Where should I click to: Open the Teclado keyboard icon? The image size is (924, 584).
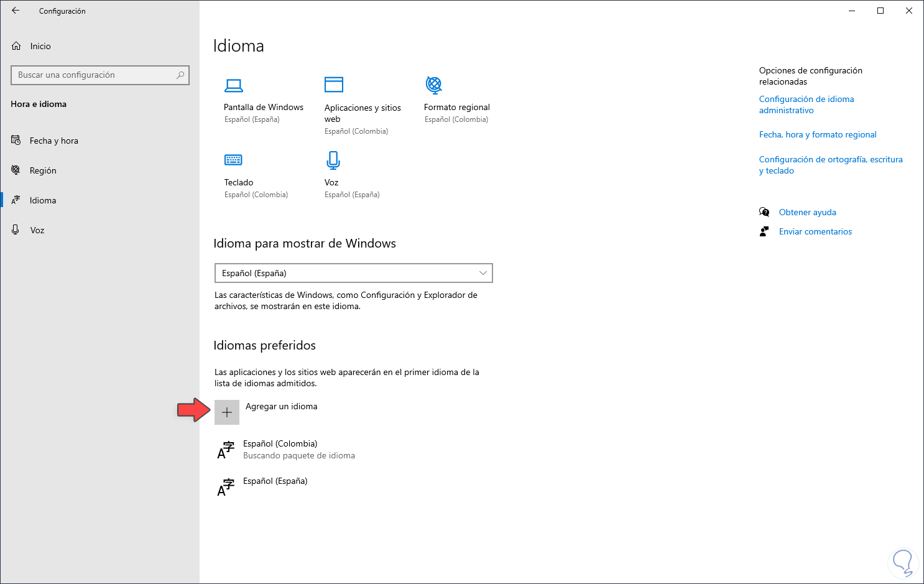point(233,160)
